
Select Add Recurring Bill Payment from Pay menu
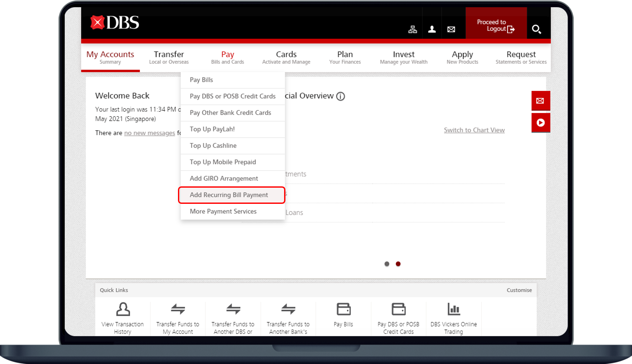pos(229,195)
